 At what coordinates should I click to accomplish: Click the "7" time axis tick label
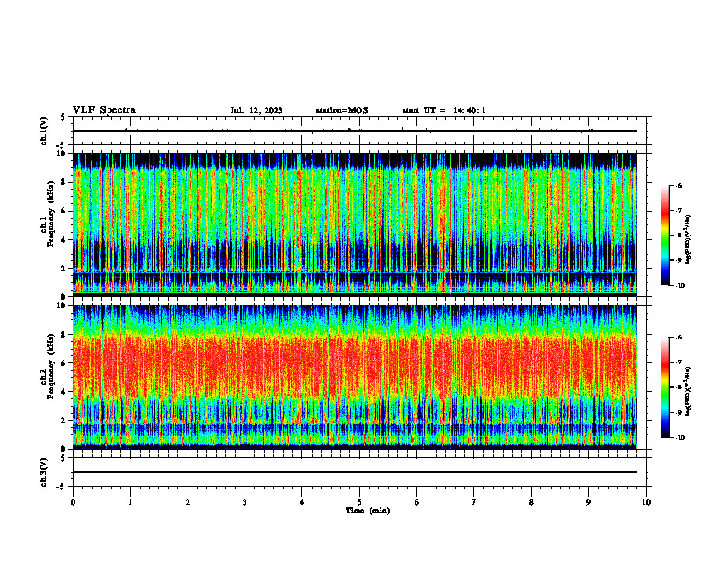pos(474,502)
